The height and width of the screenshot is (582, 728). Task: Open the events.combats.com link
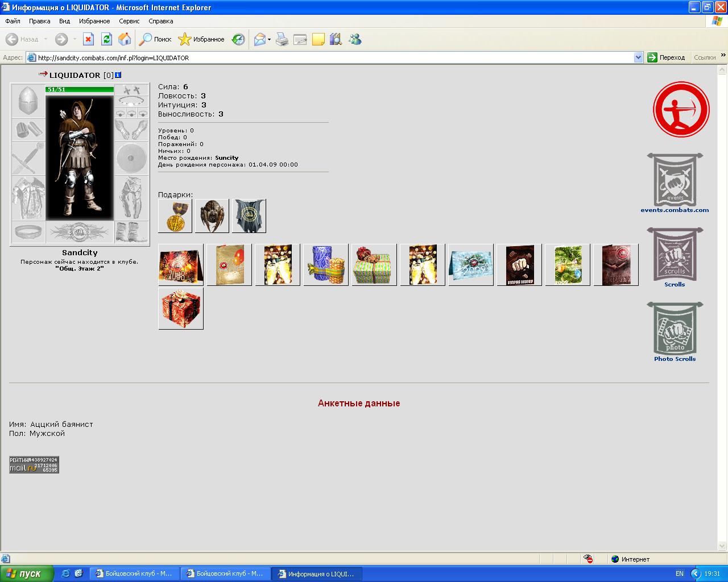[x=675, y=210]
